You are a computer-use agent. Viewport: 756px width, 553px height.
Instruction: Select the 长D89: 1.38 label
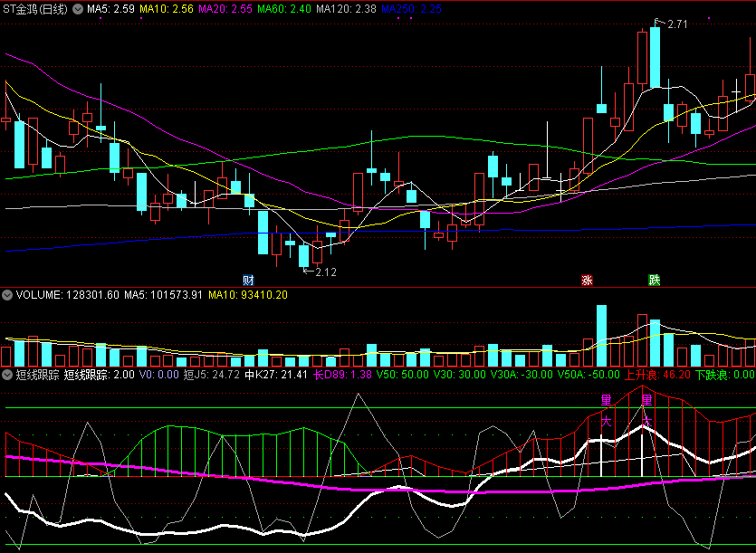[x=342, y=374]
